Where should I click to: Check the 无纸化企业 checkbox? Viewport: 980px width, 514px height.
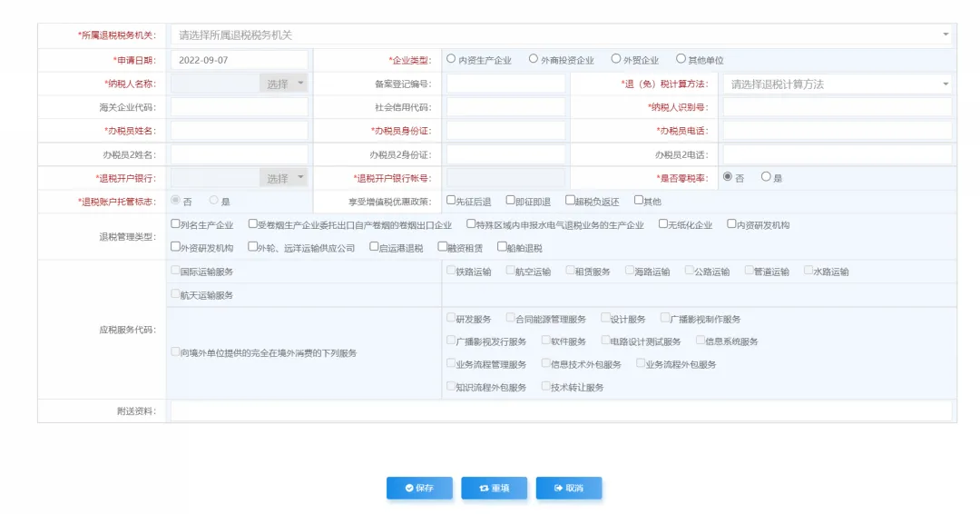point(663,224)
